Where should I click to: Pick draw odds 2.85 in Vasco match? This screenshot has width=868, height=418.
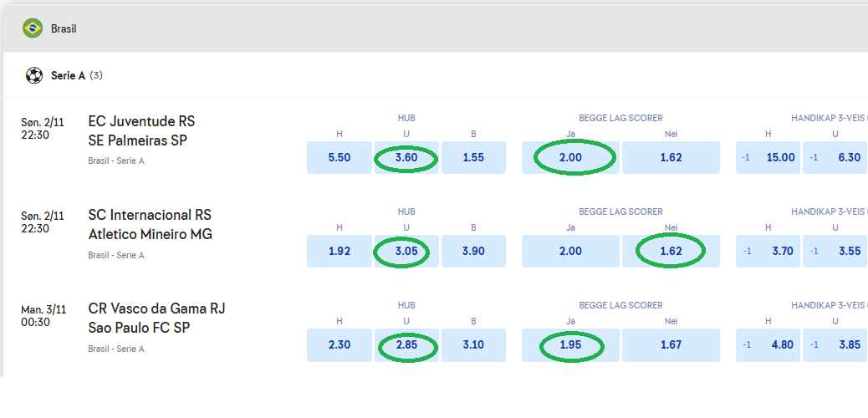pyautogui.click(x=406, y=344)
